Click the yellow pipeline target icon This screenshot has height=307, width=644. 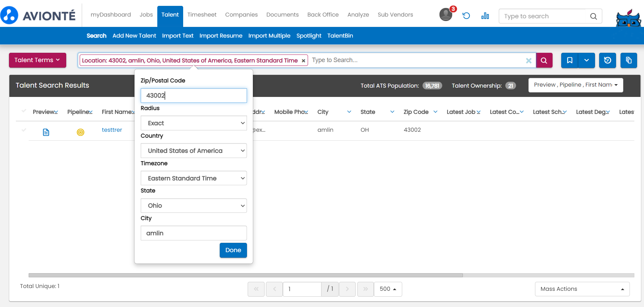point(80,132)
